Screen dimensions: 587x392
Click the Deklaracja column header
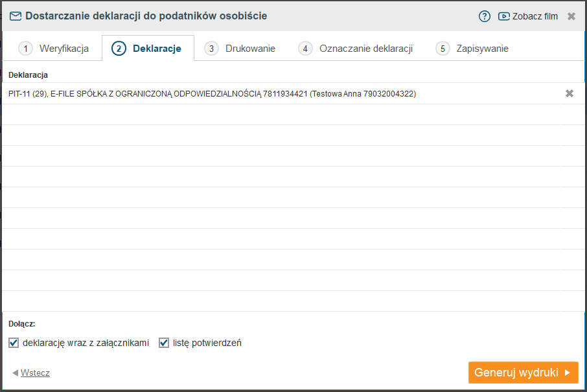(x=29, y=75)
